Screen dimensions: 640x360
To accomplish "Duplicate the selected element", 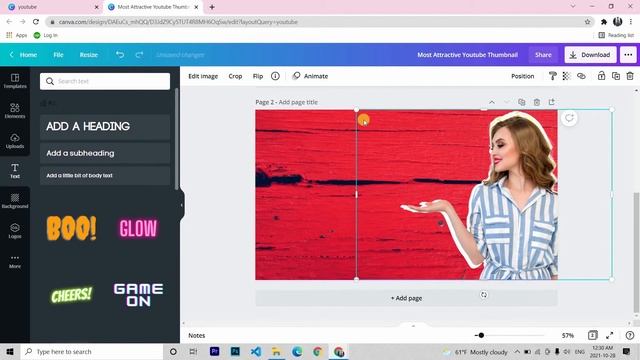I will (616, 76).
